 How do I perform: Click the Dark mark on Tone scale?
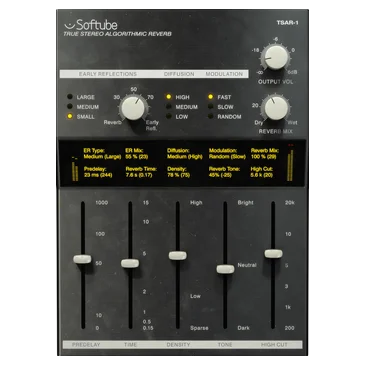tap(243, 328)
